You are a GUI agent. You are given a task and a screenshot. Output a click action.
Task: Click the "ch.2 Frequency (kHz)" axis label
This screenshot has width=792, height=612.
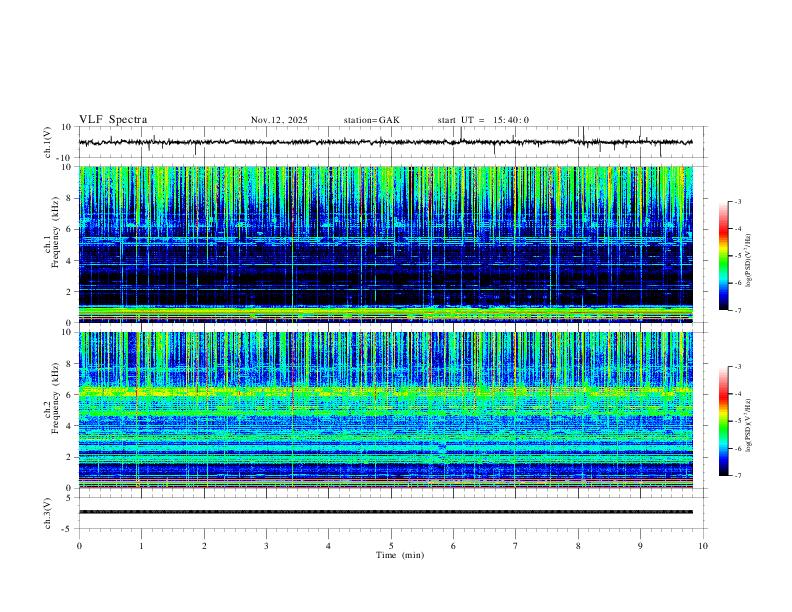pos(52,398)
